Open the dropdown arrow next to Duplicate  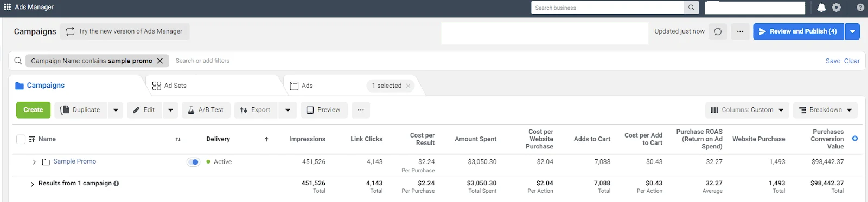click(116, 110)
